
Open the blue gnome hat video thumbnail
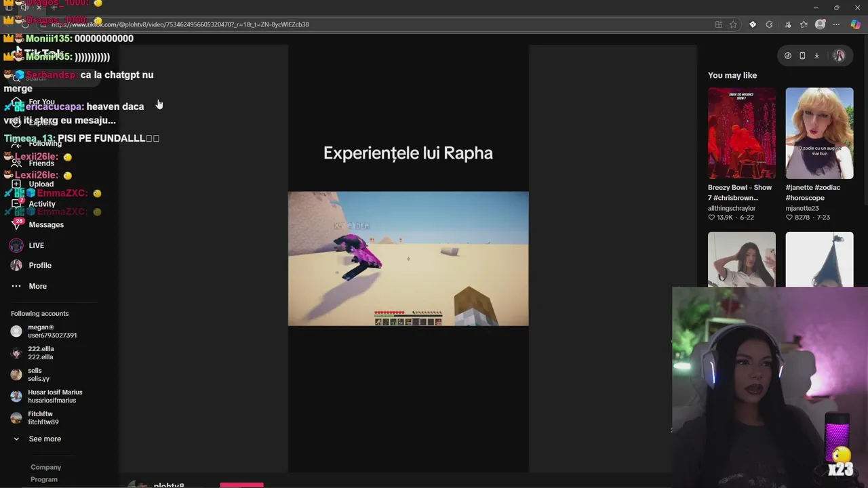tap(819, 260)
